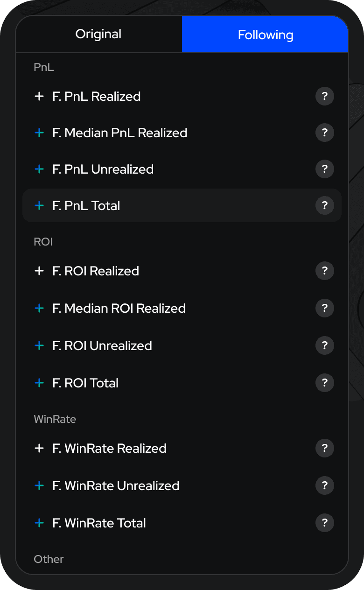Viewport: 364px width, 590px height.
Task: Add F. Median PnL Realized plus icon
Action: [39, 133]
